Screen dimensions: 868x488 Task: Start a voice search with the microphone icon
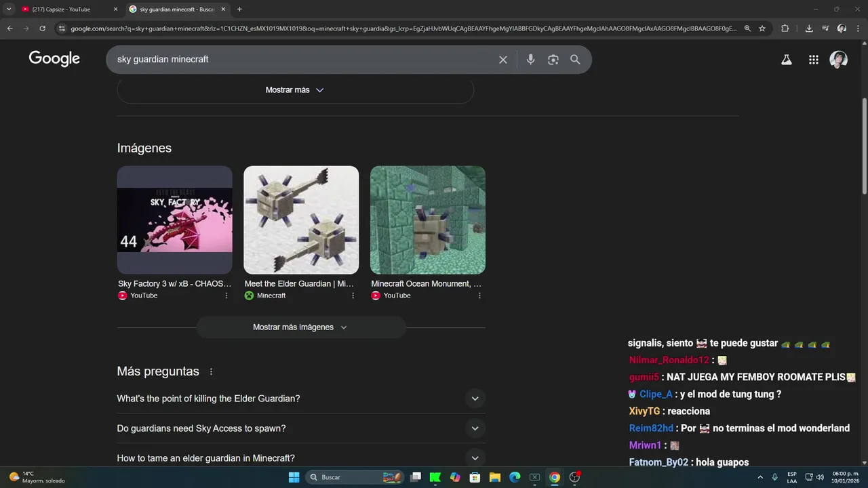coord(530,60)
